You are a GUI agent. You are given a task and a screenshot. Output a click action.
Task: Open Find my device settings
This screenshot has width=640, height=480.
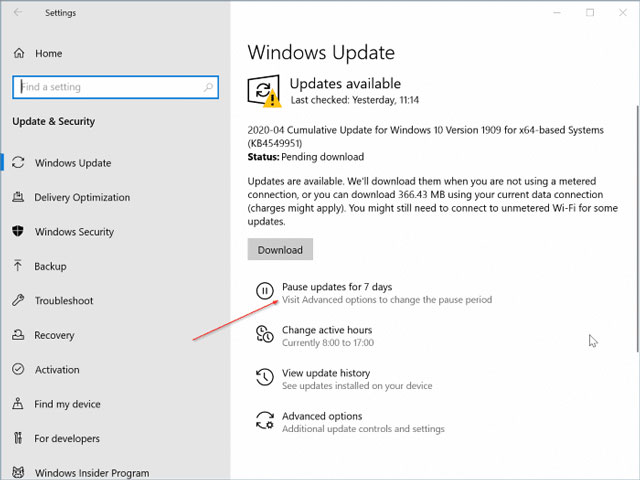point(67,404)
